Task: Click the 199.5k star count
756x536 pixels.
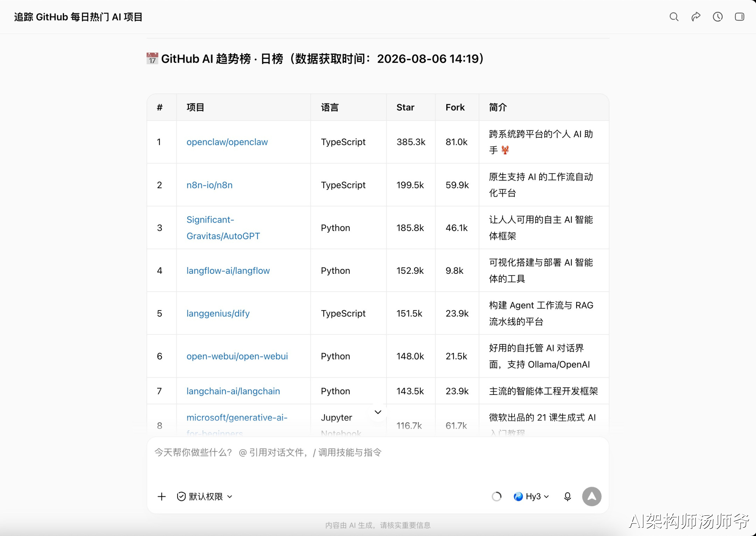Action: click(x=410, y=185)
